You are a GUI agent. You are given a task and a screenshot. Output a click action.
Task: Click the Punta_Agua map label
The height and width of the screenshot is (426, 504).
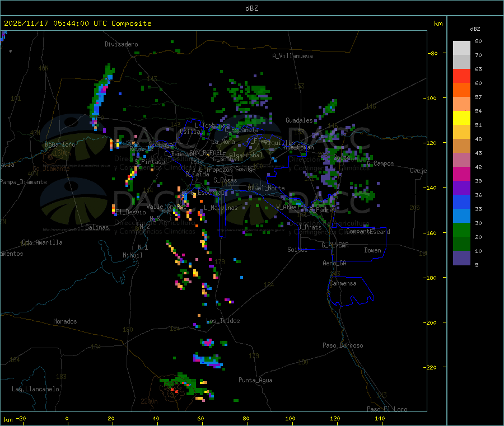(255, 380)
